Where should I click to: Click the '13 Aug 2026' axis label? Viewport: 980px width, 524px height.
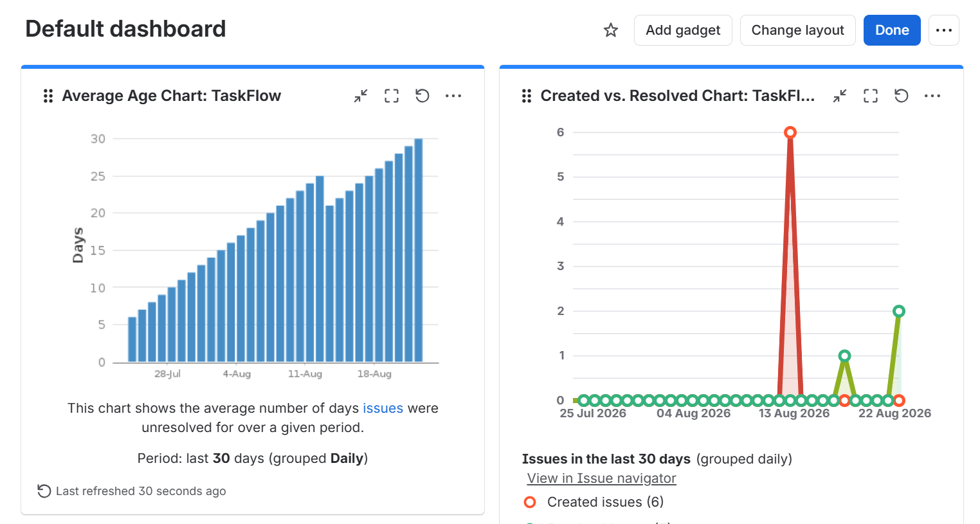[794, 413]
